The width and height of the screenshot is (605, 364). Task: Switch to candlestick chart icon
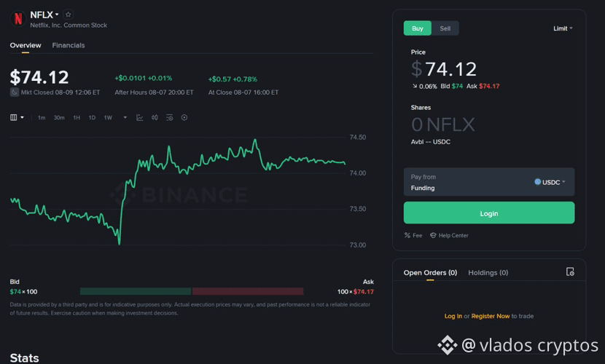point(155,117)
